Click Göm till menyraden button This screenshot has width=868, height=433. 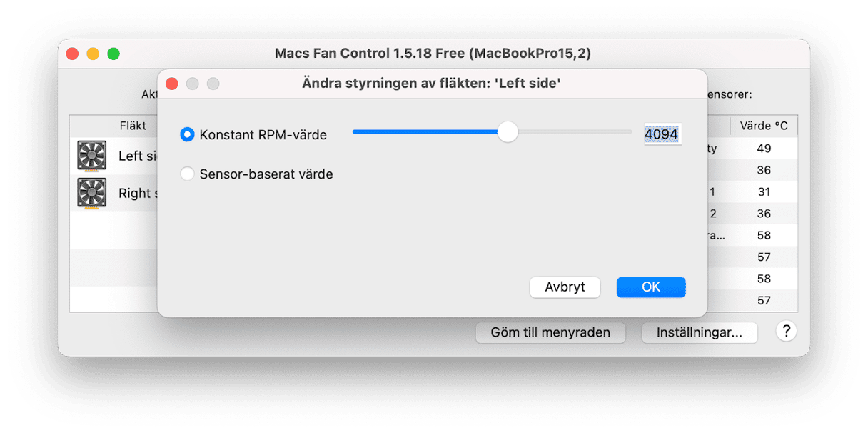pyautogui.click(x=550, y=332)
